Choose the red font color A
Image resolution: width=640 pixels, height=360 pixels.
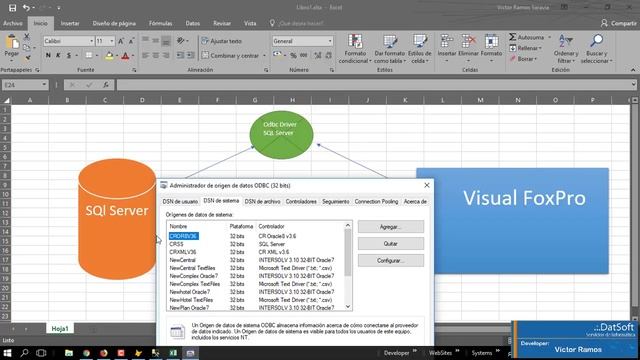125,56
